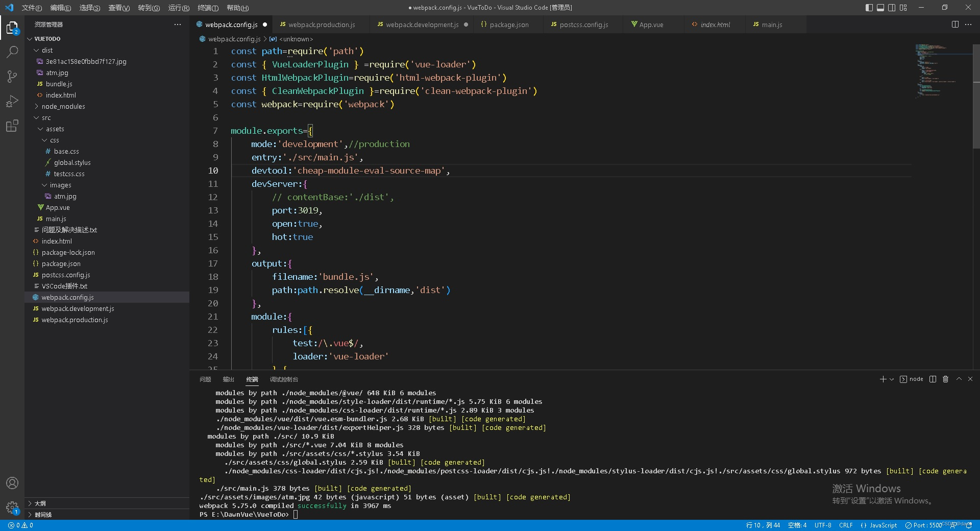This screenshot has height=531, width=980.
Task: Open the 查看(V) menu
Action: point(119,8)
